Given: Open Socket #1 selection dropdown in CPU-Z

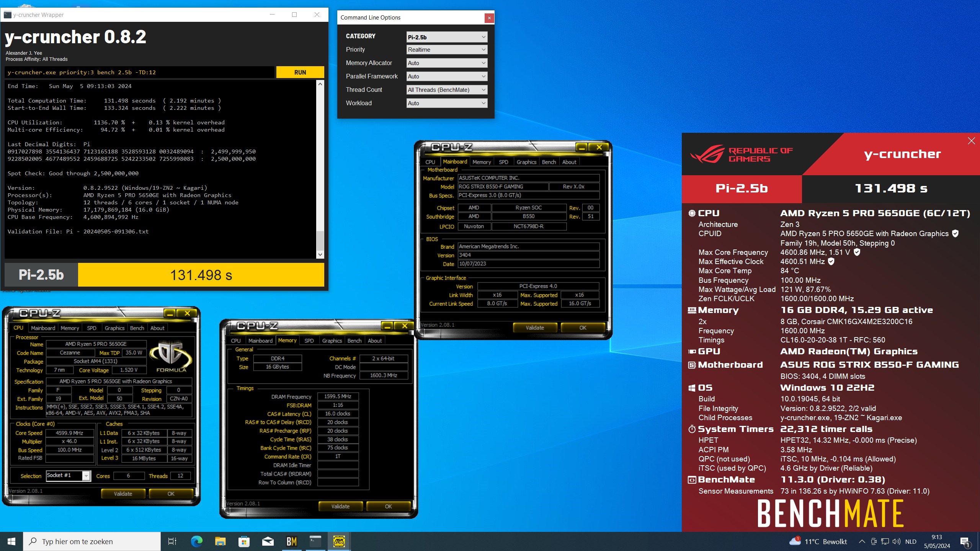Looking at the screenshot, I should tap(68, 476).
